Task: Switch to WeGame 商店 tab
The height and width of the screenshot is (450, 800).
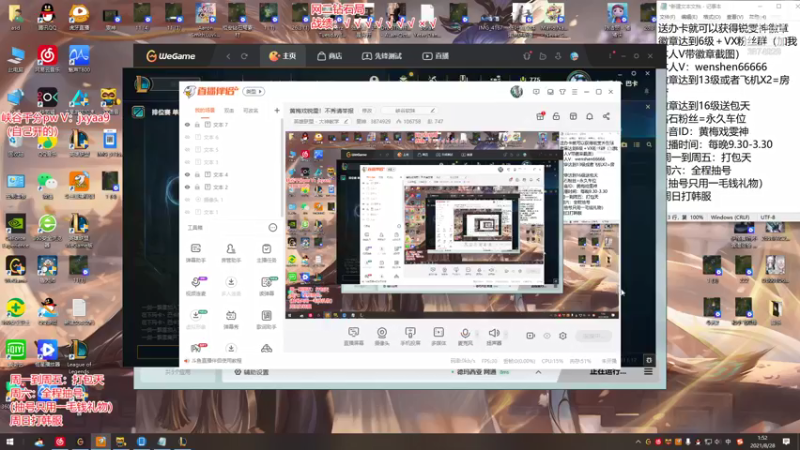Action: pos(330,56)
